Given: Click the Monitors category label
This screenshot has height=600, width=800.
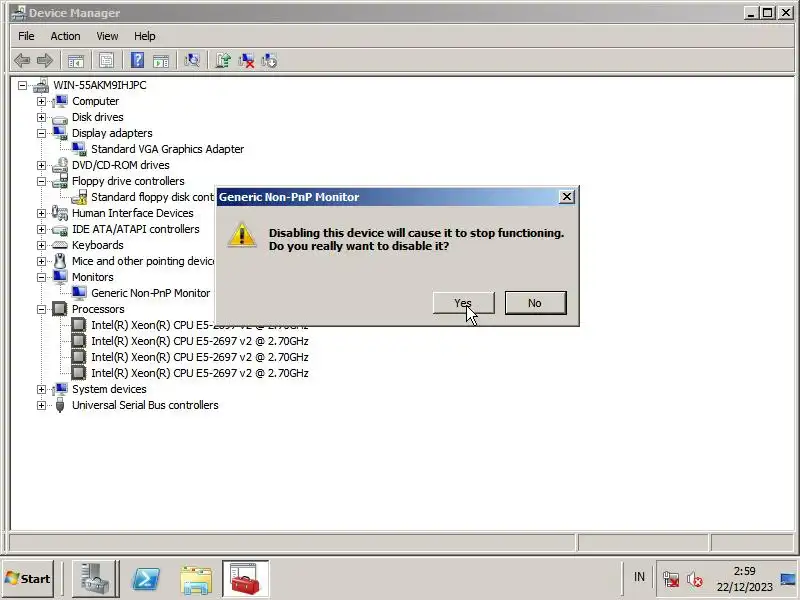Looking at the screenshot, I should pos(93,277).
